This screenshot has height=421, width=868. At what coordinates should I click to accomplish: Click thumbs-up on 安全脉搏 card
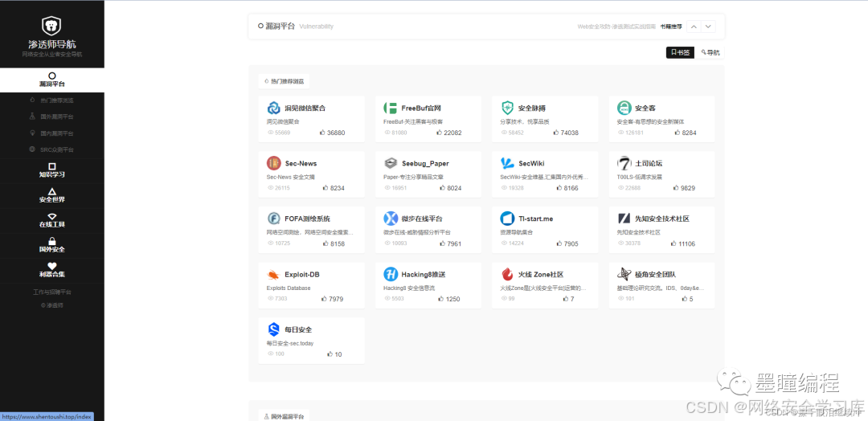tap(556, 133)
